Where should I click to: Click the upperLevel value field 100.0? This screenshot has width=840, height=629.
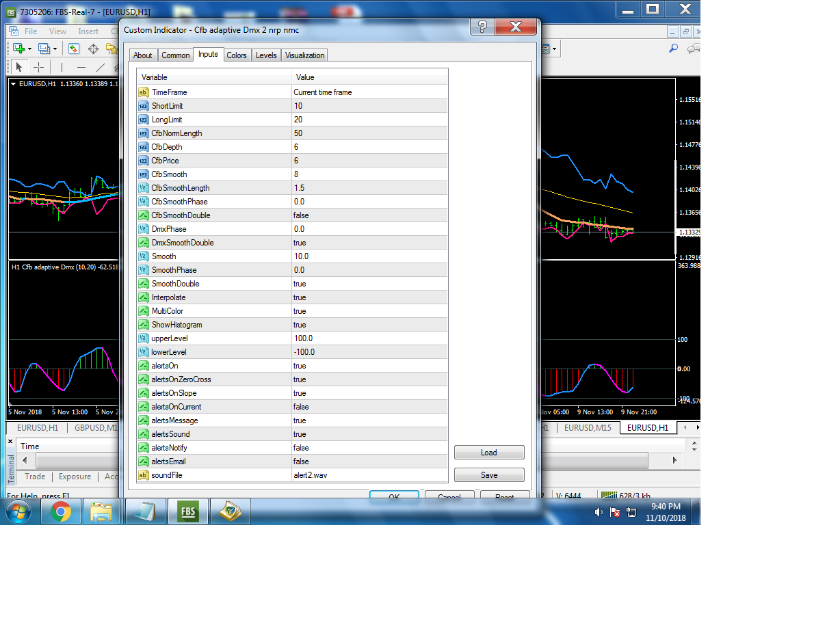click(369, 338)
